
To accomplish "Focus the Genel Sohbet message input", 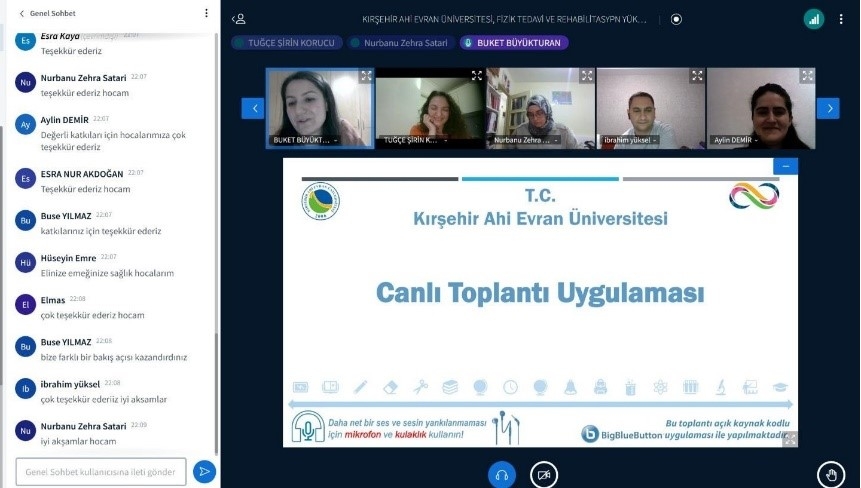I will (100, 472).
